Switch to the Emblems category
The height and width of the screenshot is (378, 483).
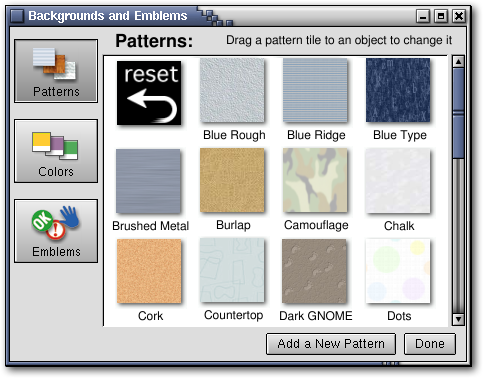[56, 231]
